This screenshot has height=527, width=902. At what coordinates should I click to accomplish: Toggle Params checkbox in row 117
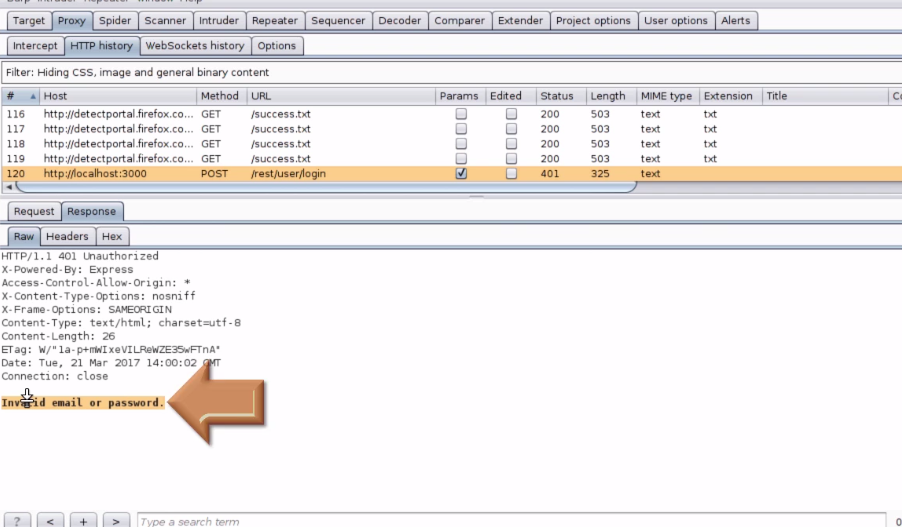point(461,129)
